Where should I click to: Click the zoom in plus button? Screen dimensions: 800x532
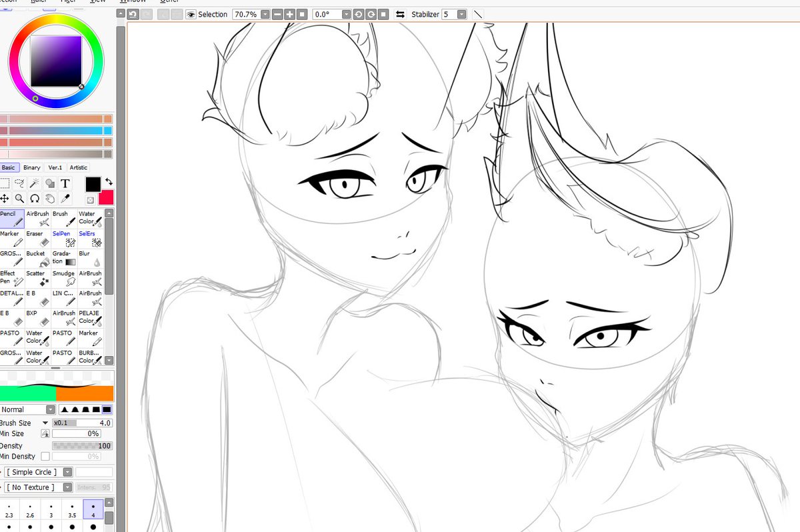click(x=290, y=14)
